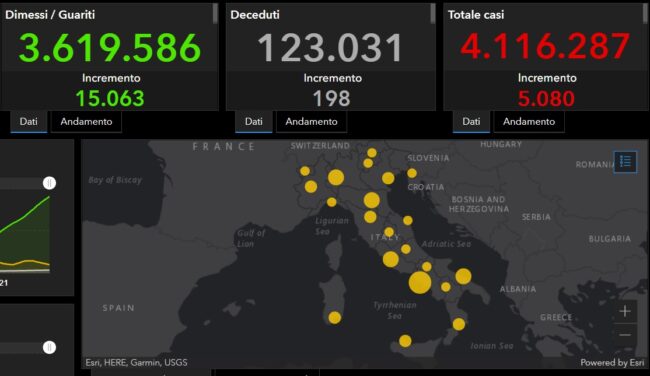Select Dati tab under Totale casi
The image size is (650, 376).
pos(471,121)
